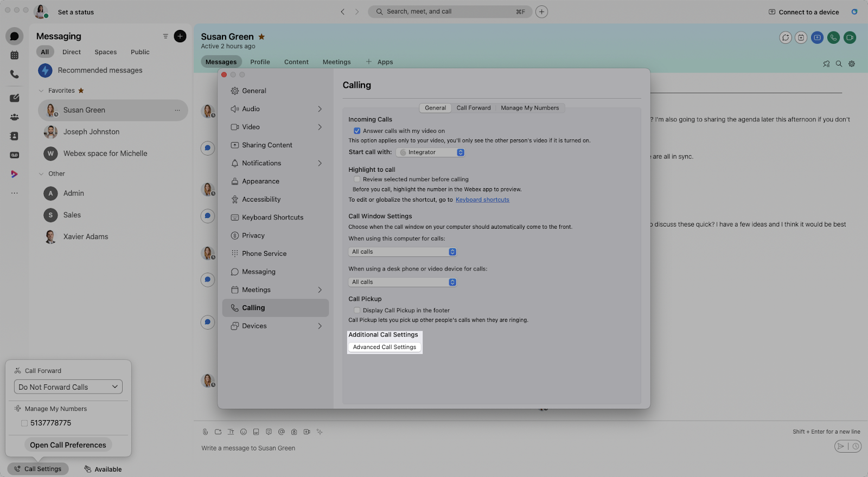Open the emoji picker in the message toolbar
The height and width of the screenshot is (477, 868).
click(x=244, y=432)
